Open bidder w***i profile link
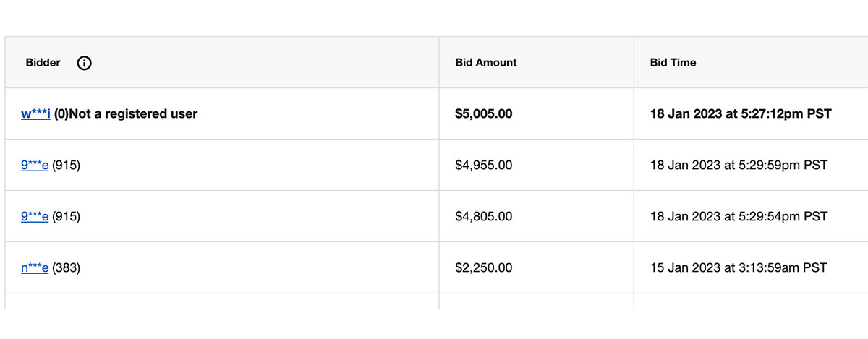The width and height of the screenshot is (868, 339). point(35,113)
